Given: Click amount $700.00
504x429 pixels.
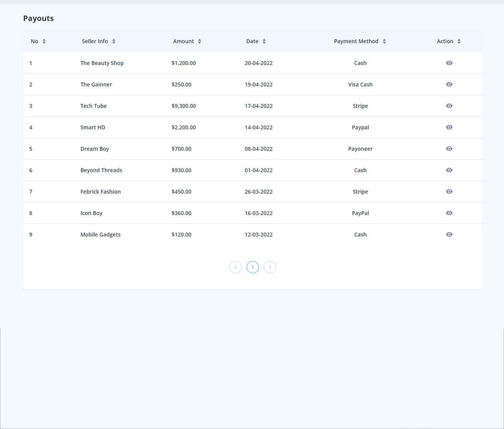Looking at the screenshot, I should (181, 149).
